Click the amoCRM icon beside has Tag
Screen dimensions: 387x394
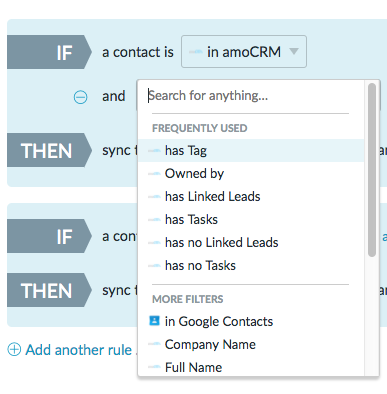pyautogui.click(x=154, y=151)
